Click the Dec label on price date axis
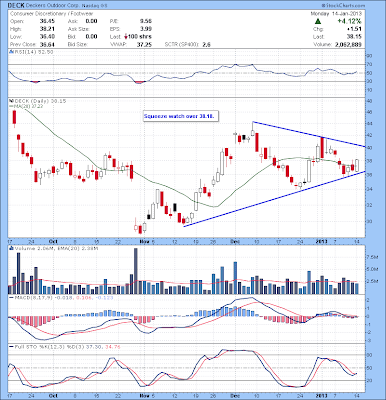Viewport: 386px width, 400px height. [235, 241]
